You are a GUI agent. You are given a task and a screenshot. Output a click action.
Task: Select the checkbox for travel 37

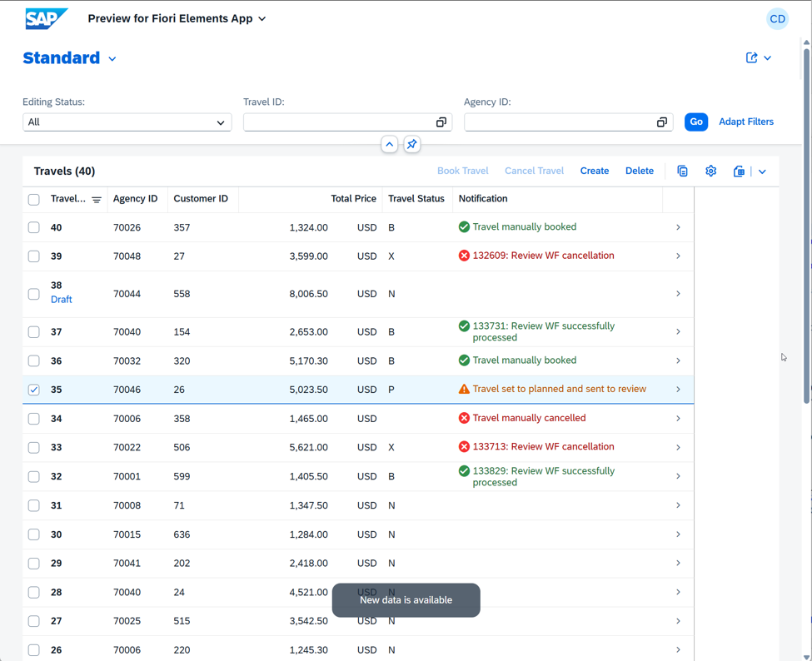point(33,332)
